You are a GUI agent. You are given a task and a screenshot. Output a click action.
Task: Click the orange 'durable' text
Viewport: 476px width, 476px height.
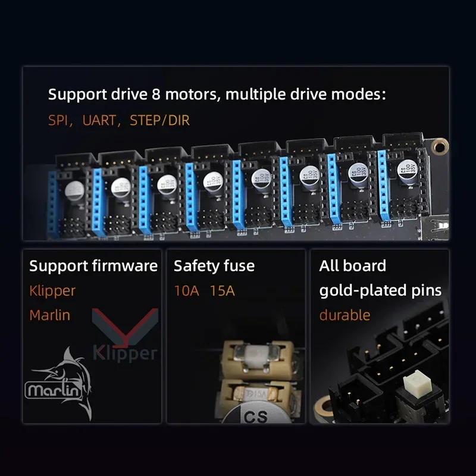point(345,315)
